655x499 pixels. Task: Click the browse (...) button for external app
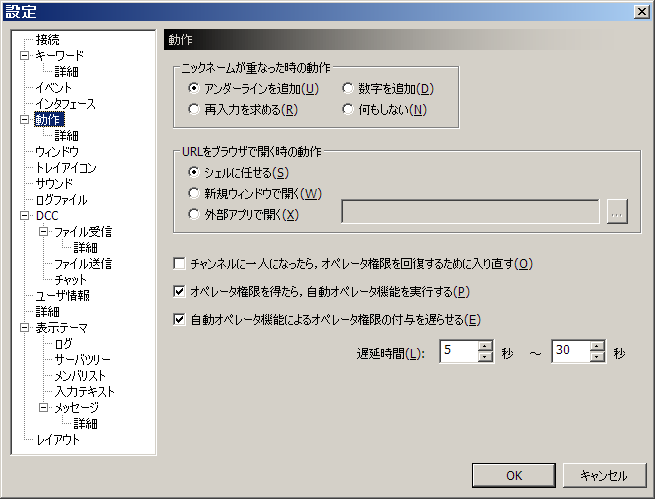617,212
